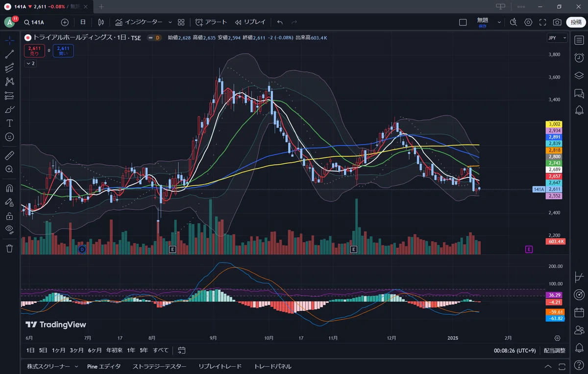
Task: Select the brush drawing tool
Action: coord(9,109)
